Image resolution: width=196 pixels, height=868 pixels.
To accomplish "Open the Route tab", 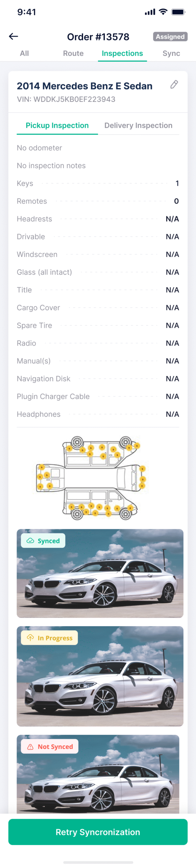I will pos(73,53).
